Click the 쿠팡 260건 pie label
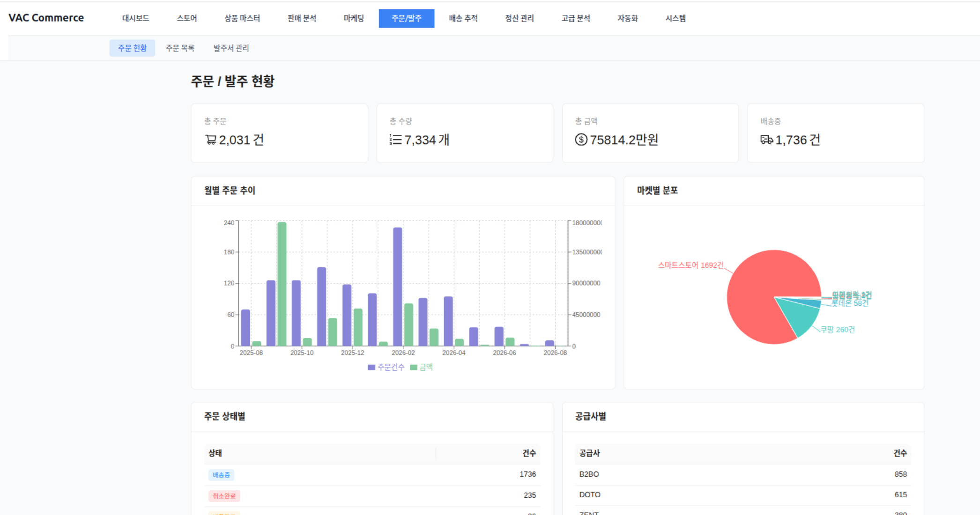 [838, 330]
